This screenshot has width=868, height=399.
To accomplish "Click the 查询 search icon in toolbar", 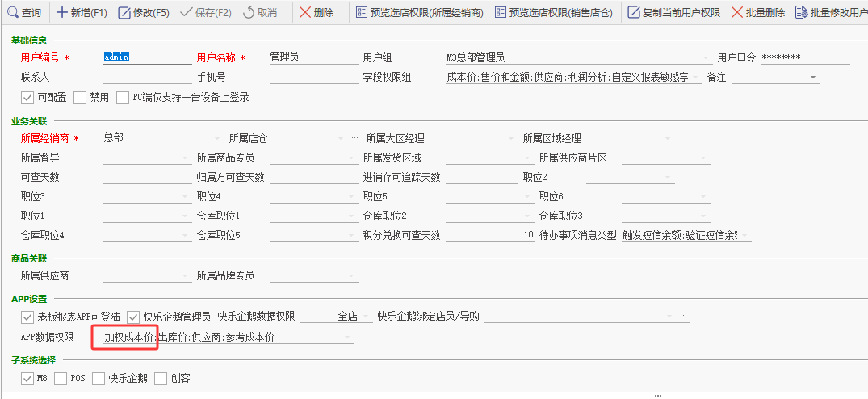I will click(x=12, y=13).
